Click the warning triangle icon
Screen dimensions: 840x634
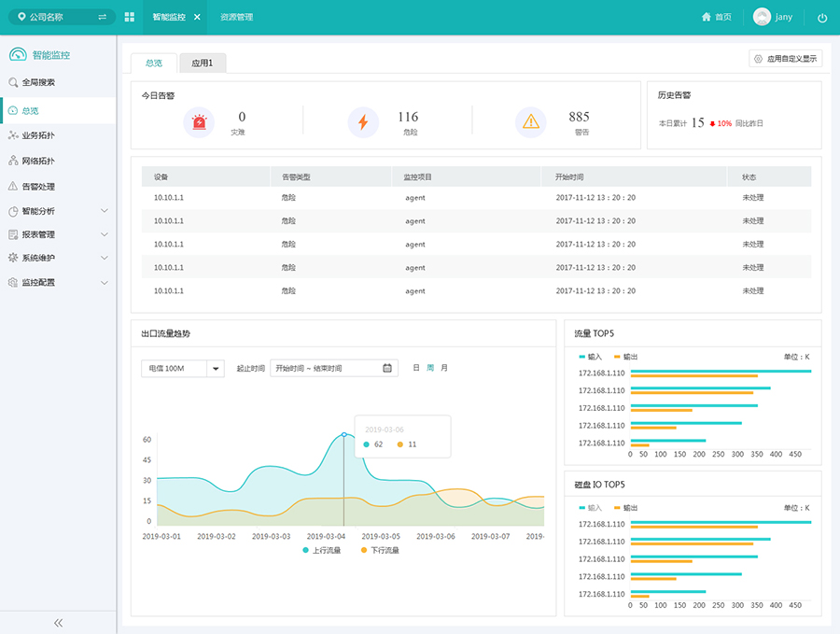530,121
